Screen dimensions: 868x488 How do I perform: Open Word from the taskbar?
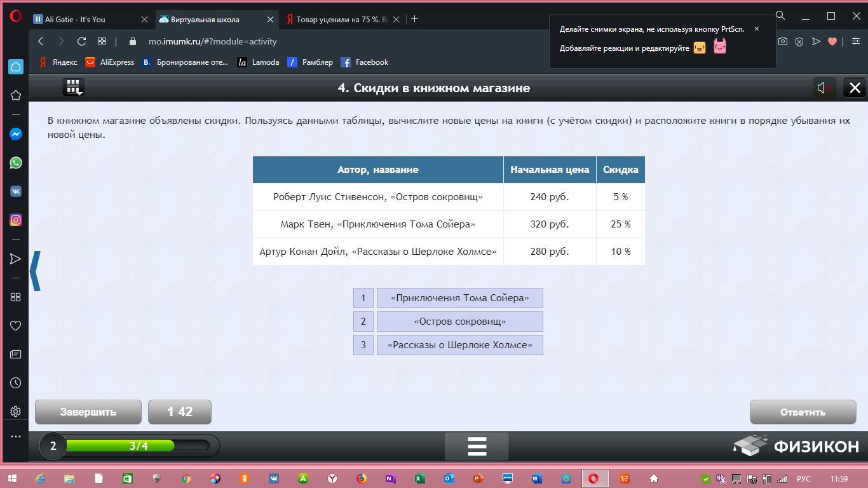(x=536, y=478)
